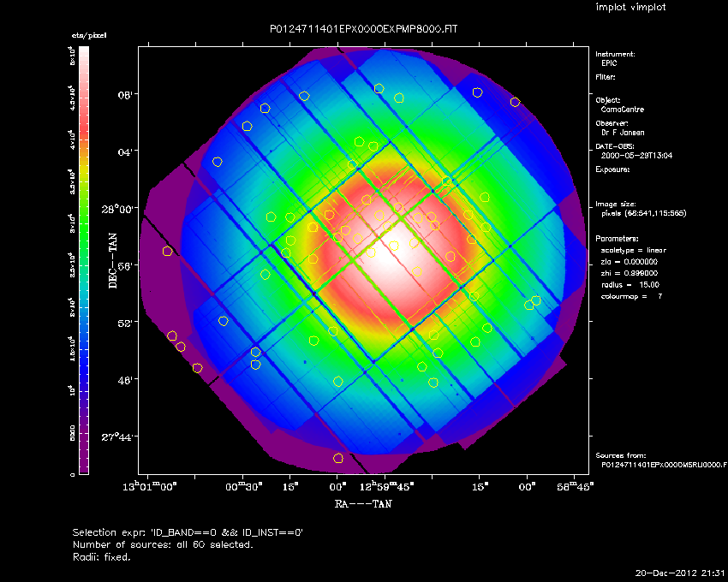Click the plot title P0124711401EPX0000EXPMP8000.FIT
The width and height of the screenshot is (728, 582).
363,29
